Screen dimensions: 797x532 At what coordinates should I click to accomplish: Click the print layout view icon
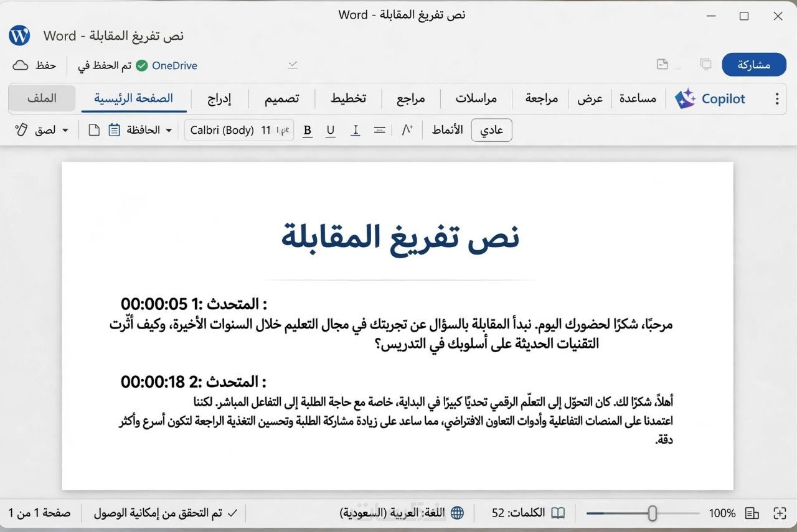pyautogui.click(x=752, y=513)
